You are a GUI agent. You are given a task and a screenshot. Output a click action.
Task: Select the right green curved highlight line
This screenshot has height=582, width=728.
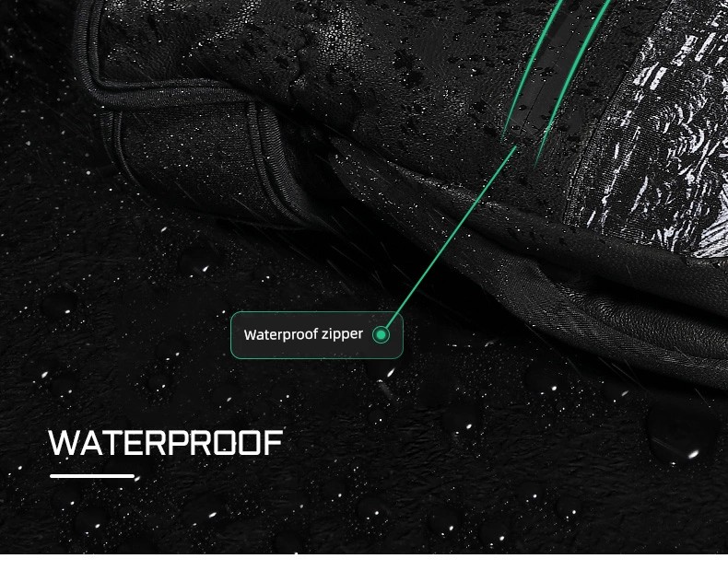(x=571, y=81)
